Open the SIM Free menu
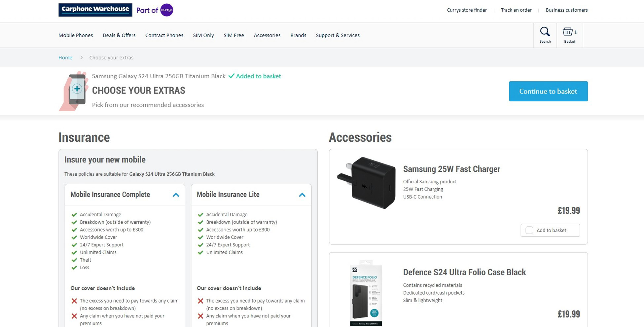644x327 pixels. point(234,35)
